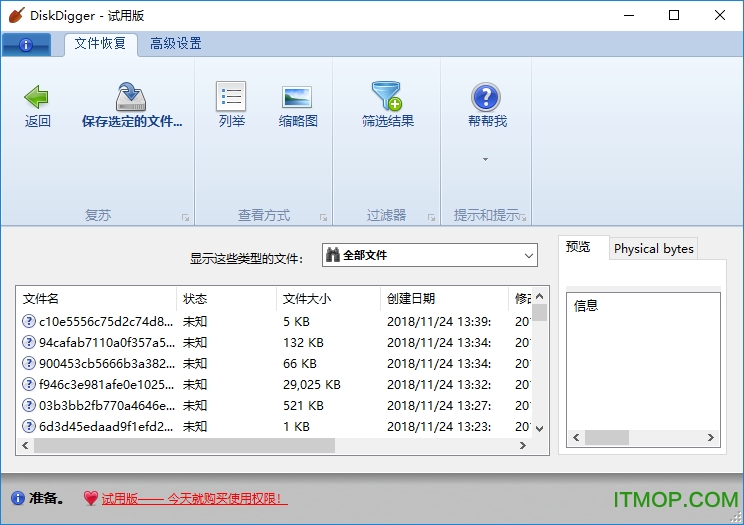Click 保存选定的文件 save icon
Image resolution: width=744 pixels, height=525 pixels.
[131, 96]
